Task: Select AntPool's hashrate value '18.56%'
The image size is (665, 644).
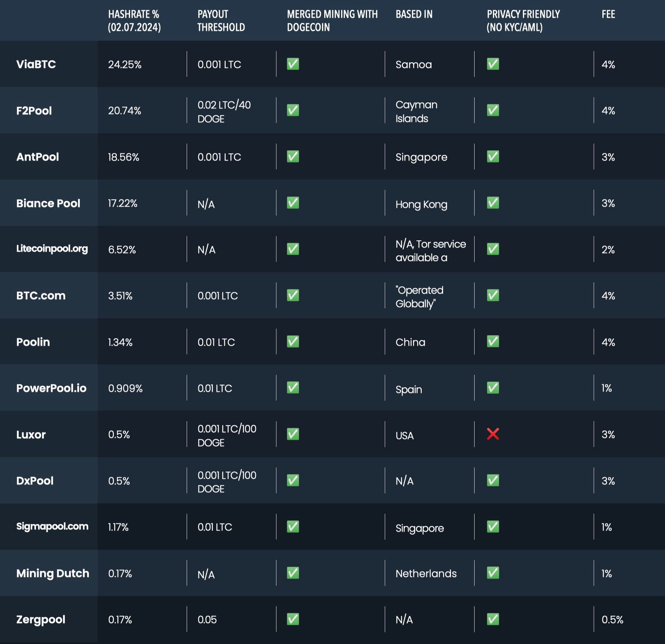Action: pos(123,157)
